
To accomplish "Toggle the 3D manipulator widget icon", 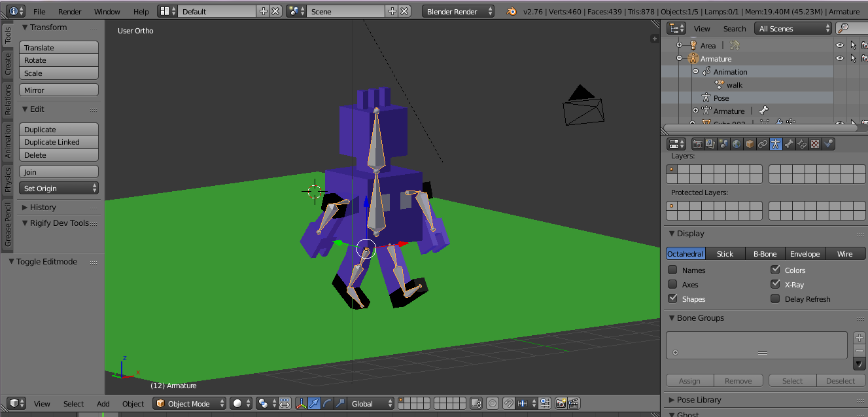I will tap(302, 404).
